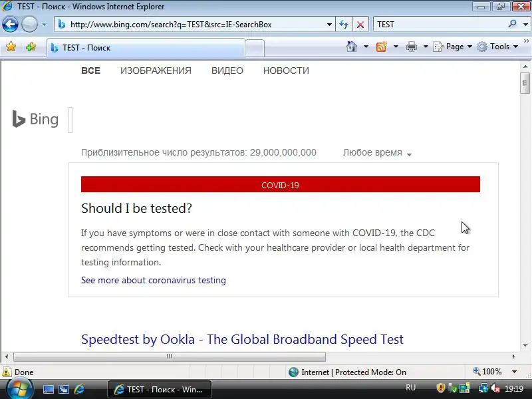This screenshot has width=532, height=399.
Task: Expand the Feeds dropdown arrow
Action: tap(396, 47)
